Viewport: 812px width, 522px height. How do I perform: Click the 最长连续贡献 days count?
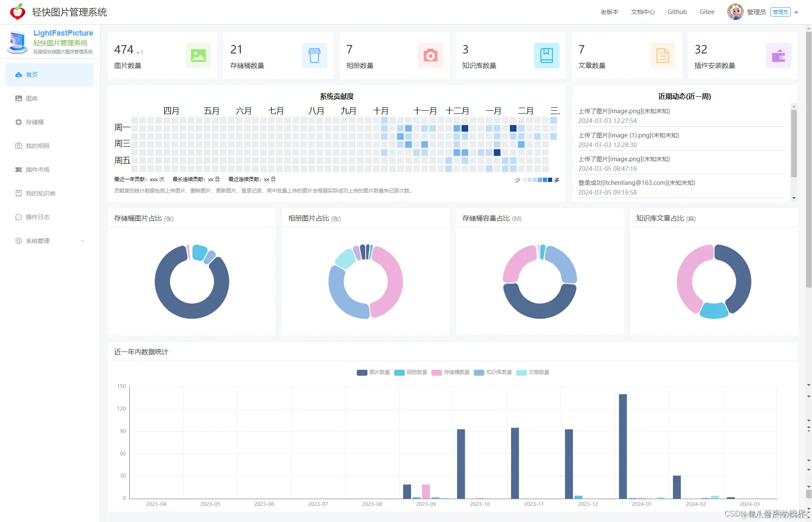pos(196,179)
